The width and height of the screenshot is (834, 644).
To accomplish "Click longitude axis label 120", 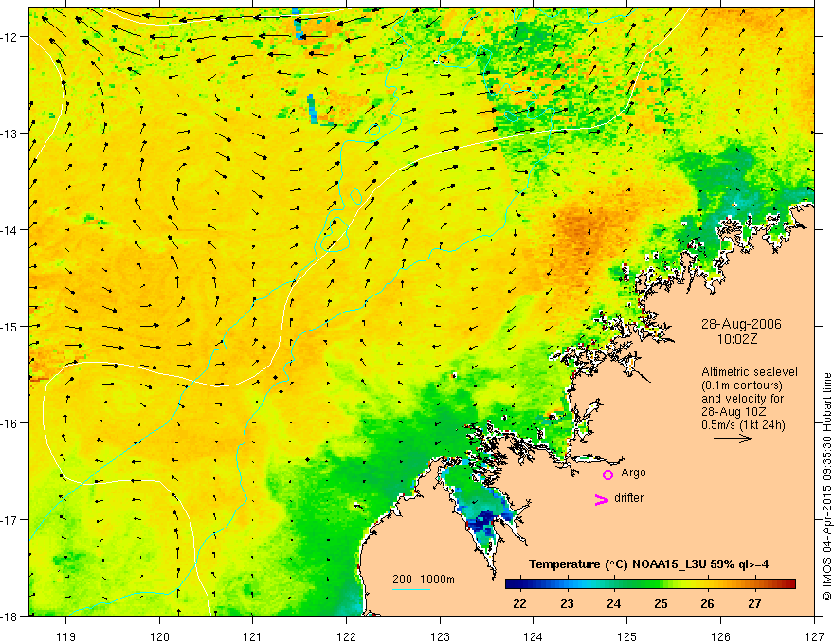I will point(159,636).
